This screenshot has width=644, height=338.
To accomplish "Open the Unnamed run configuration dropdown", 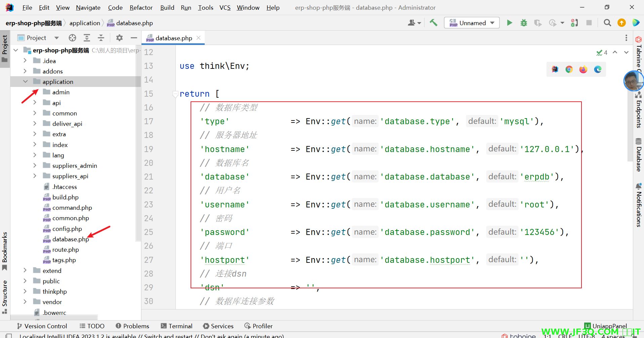I will tap(472, 23).
